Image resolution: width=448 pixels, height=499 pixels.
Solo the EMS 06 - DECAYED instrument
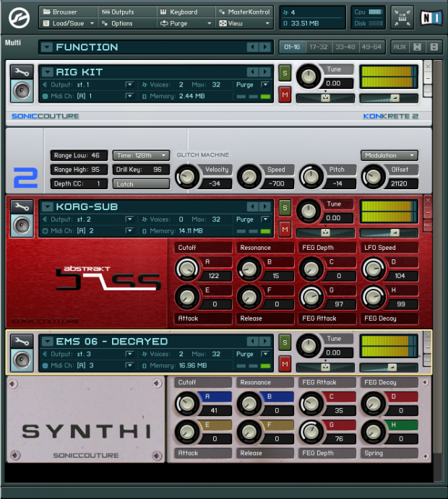[x=285, y=342]
